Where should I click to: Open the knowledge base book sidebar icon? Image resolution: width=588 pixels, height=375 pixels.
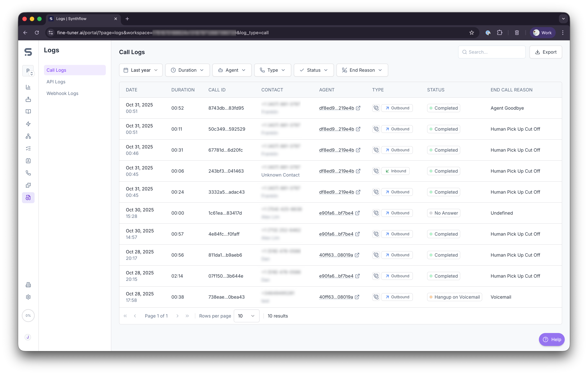28,112
